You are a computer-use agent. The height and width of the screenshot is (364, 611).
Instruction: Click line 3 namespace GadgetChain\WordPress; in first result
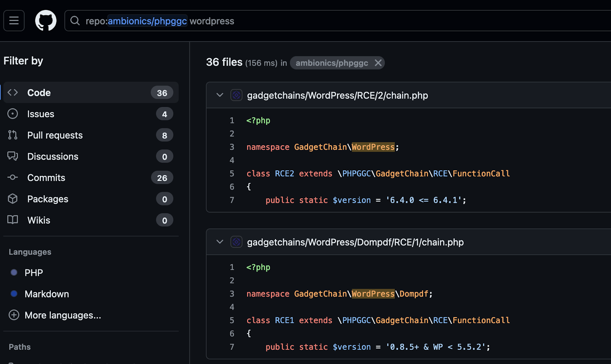point(323,147)
